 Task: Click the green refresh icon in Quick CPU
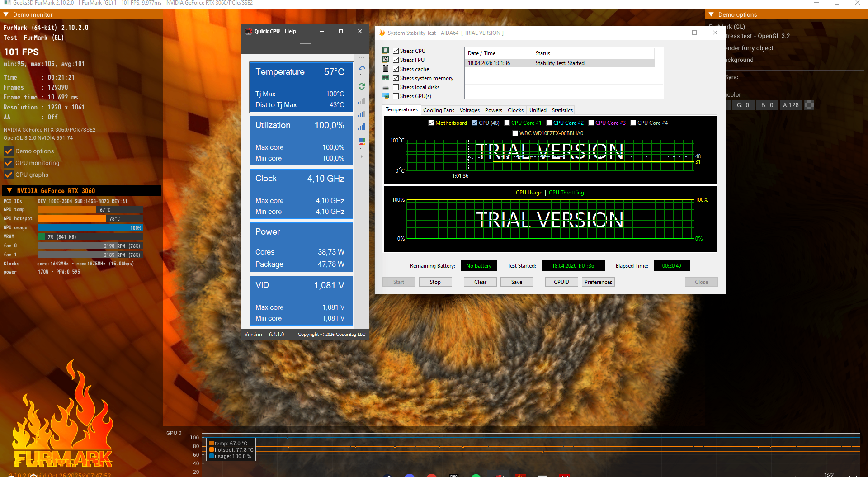(x=362, y=86)
